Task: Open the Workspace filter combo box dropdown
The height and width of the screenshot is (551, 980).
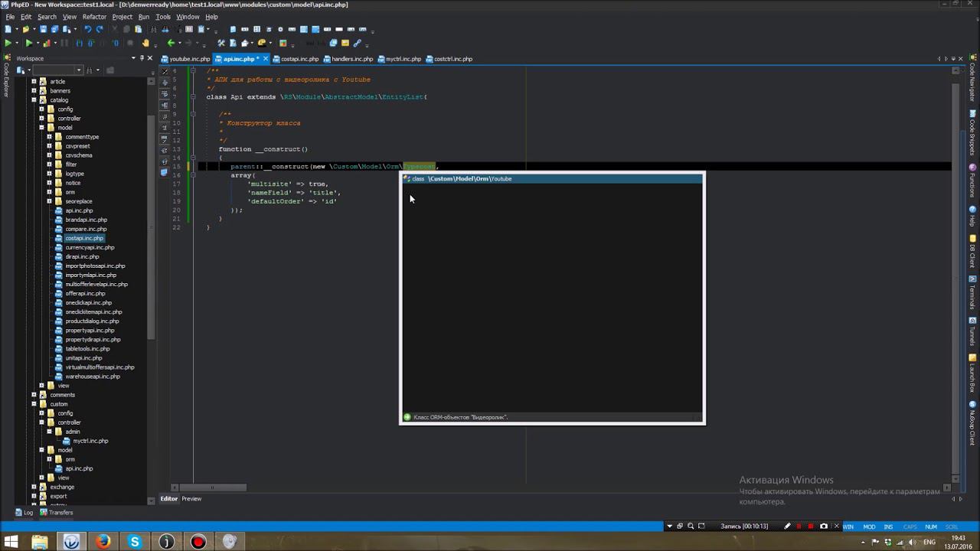Action: point(78,70)
